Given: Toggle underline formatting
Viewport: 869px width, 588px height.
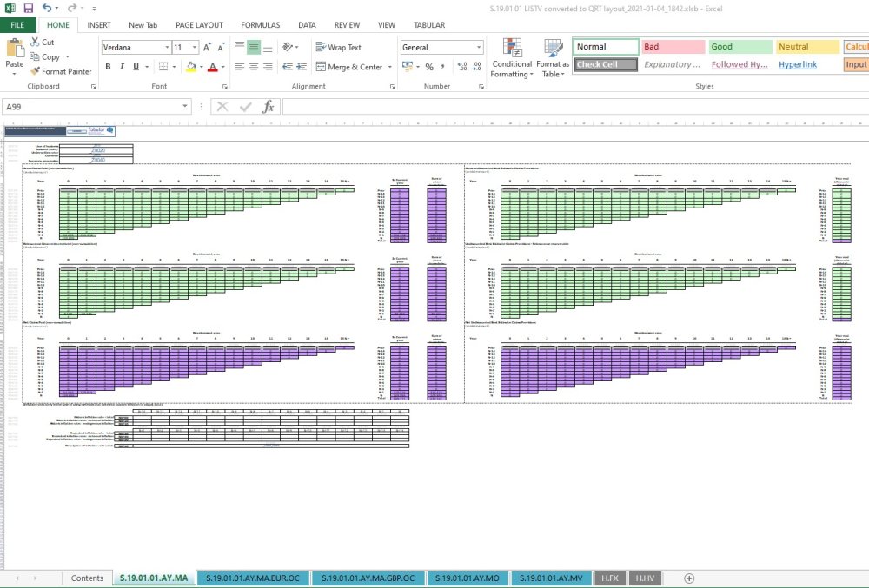Looking at the screenshot, I should [136, 66].
